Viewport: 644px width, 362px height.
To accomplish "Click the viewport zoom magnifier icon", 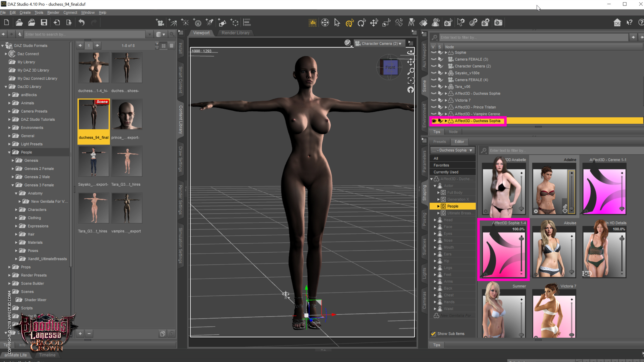I will click(x=411, y=71).
